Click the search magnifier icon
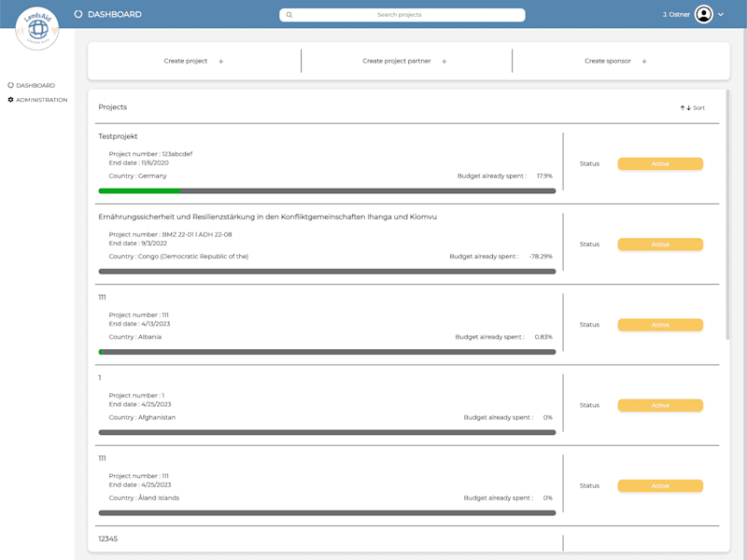The height and width of the screenshot is (560, 747). (x=289, y=15)
